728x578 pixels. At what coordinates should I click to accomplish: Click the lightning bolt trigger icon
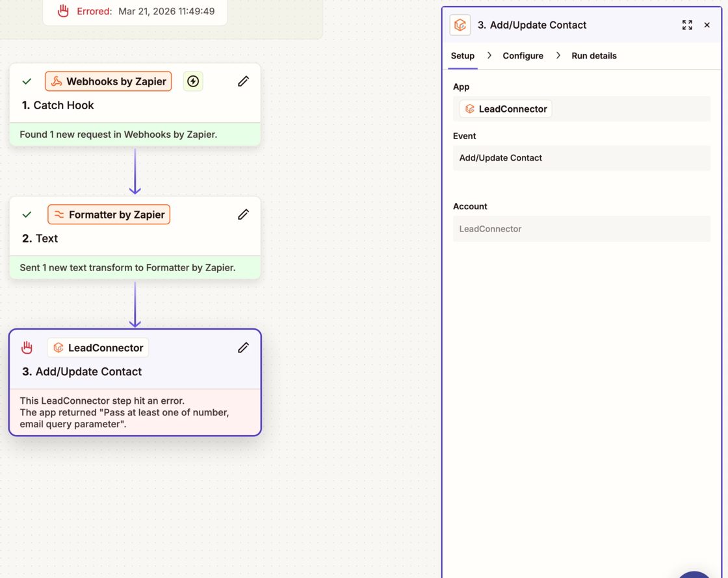coord(193,81)
